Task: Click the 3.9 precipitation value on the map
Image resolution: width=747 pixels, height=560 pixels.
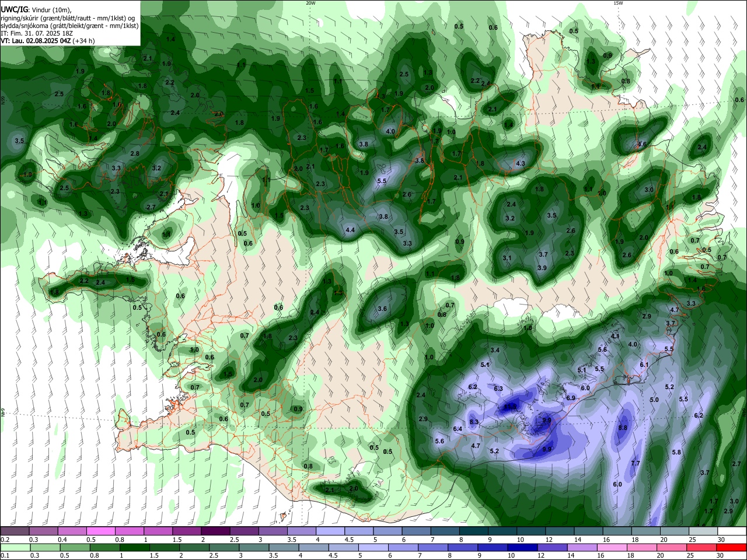Action: [542, 268]
